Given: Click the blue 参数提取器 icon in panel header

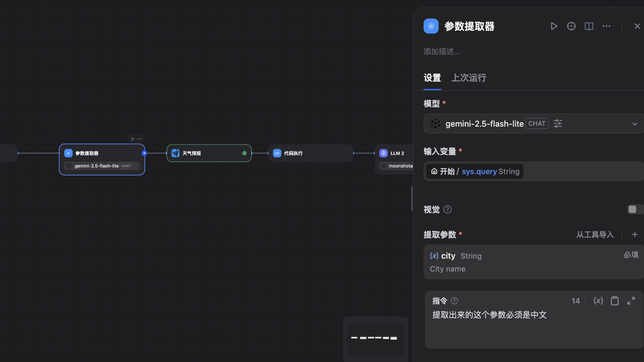Looking at the screenshot, I should (431, 26).
